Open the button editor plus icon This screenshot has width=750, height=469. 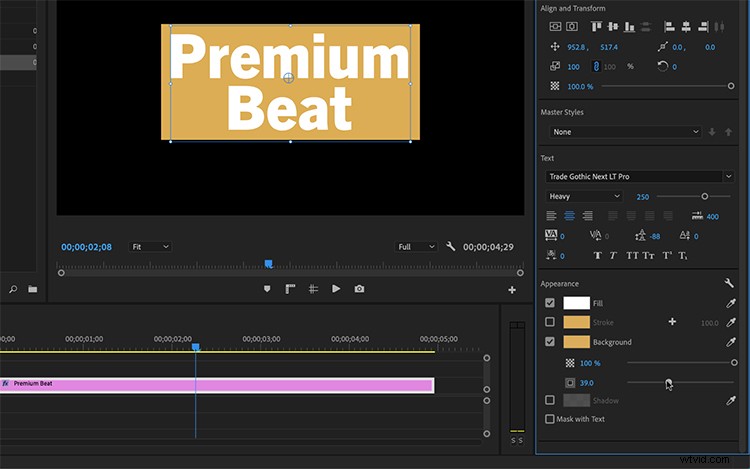point(512,290)
